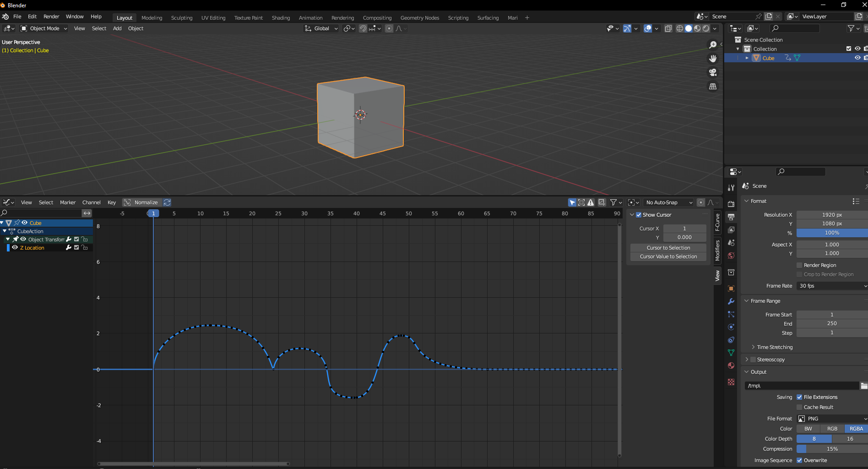Click the Cursor to Selection button
Image resolution: width=868 pixels, height=469 pixels.
pyautogui.click(x=668, y=248)
